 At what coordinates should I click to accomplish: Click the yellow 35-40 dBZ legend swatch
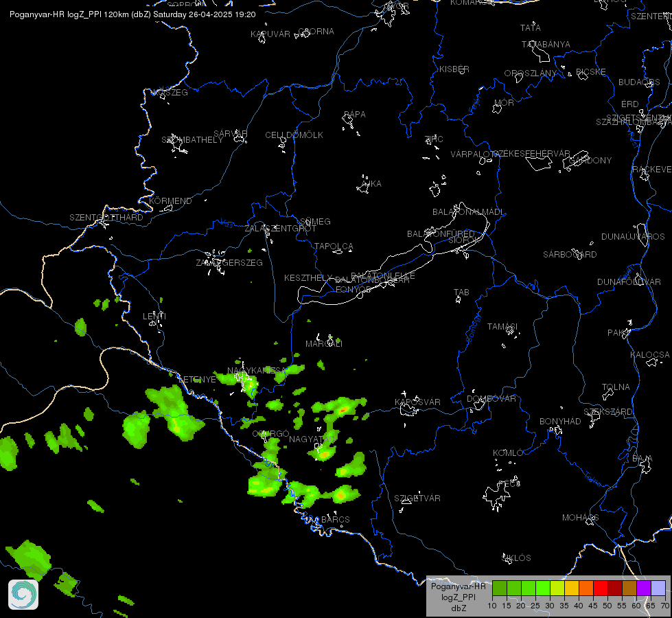coord(572,588)
